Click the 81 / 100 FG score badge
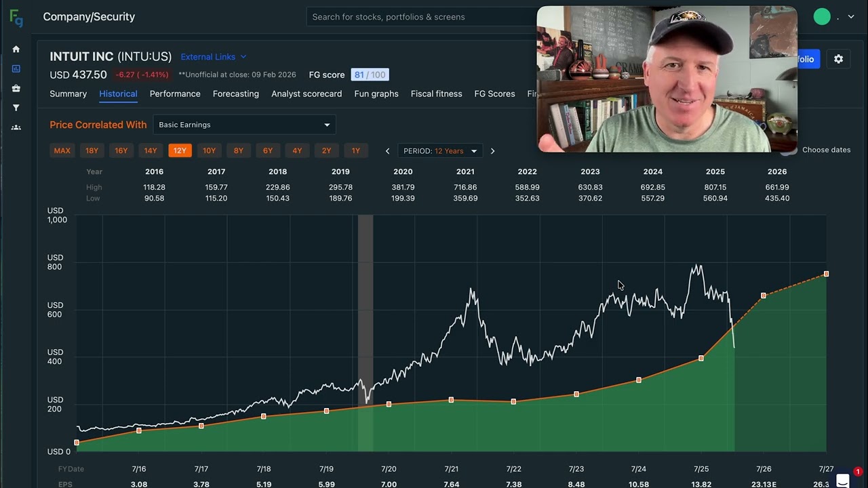 (370, 75)
